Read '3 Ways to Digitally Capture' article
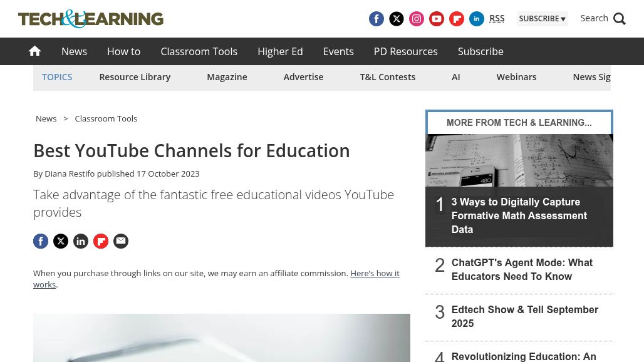Viewport: 644px width, 362px height. tap(519, 215)
